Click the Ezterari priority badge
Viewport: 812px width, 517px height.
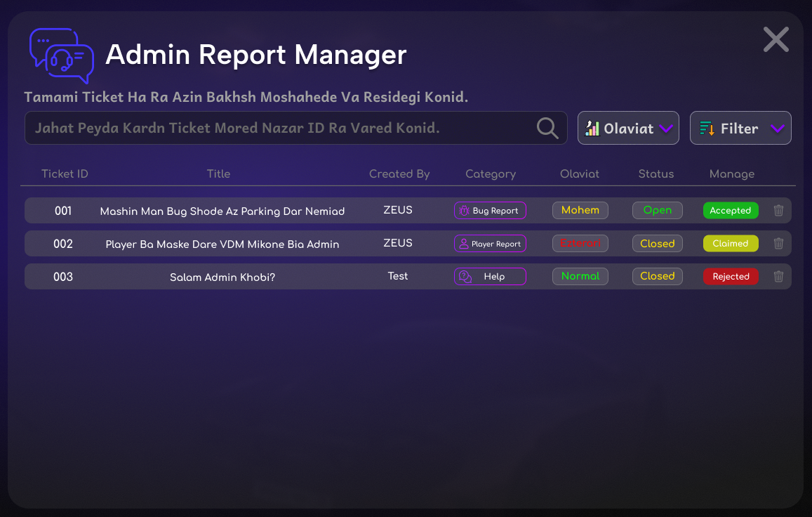(x=580, y=244)
